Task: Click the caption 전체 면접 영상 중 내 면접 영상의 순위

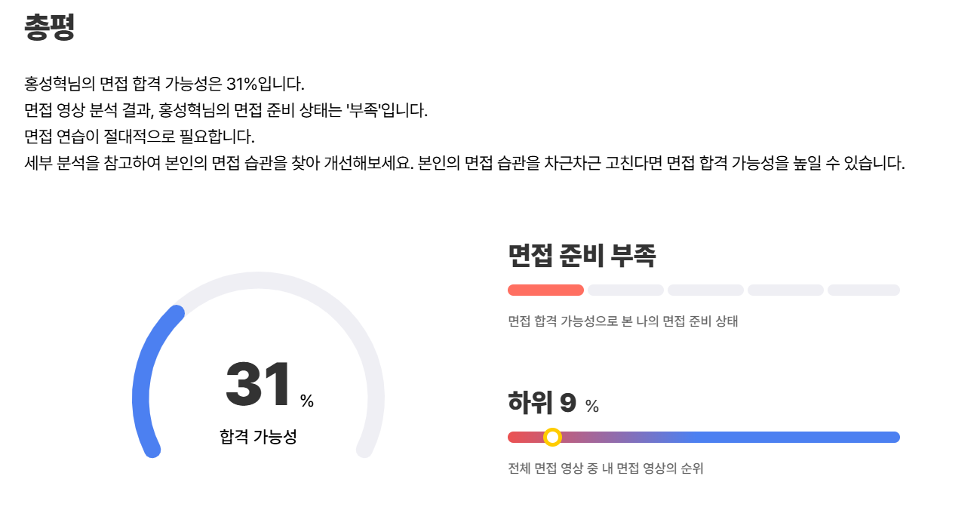Action: (606, 469)
